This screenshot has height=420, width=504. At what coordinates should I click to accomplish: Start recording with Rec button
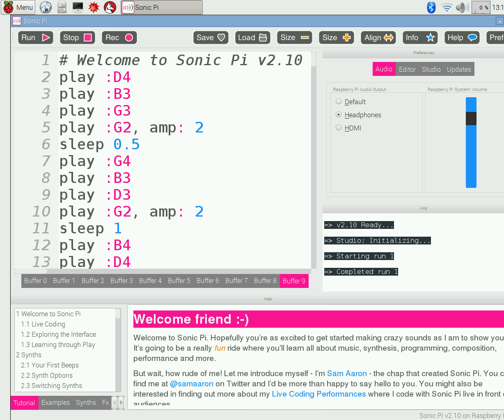click(x=119, y=38)
